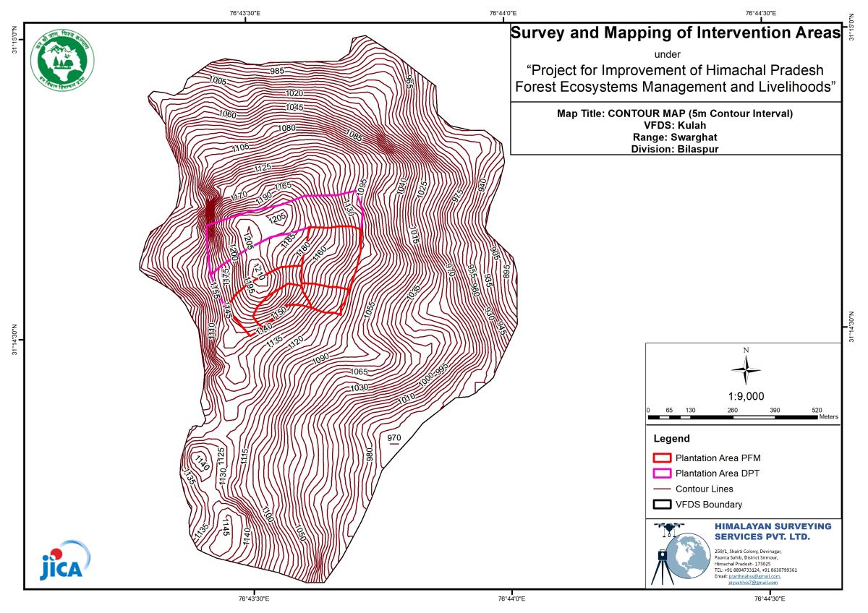This screenshot has height=613, width=868.
Task: Click the 1020 contour label
Action: click(294, 94)
